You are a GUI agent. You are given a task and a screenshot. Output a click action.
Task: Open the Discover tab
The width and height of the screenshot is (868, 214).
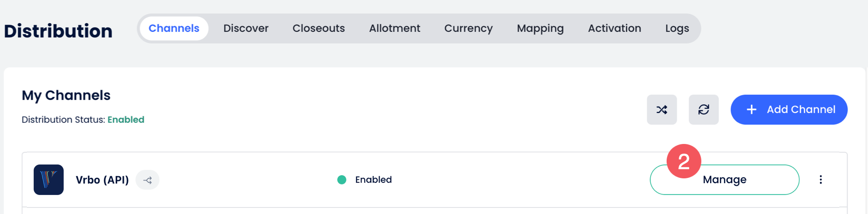pyautogui.click(x=246, y=28)
